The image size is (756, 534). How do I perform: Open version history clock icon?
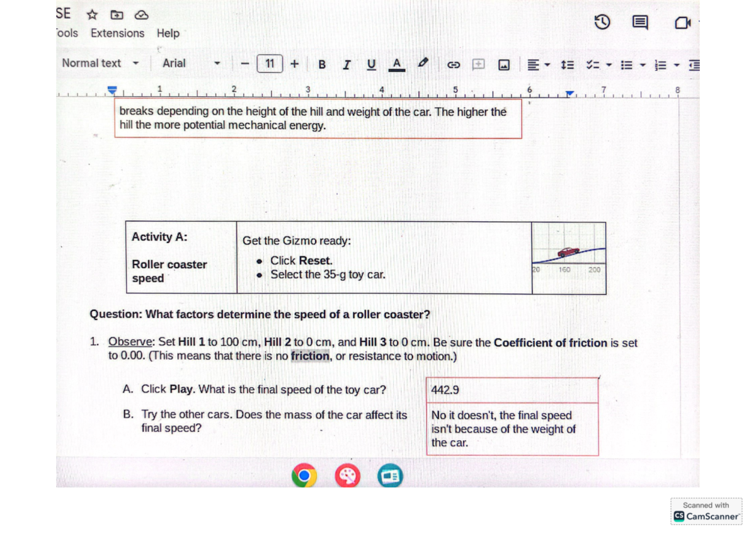coord(602,23)
